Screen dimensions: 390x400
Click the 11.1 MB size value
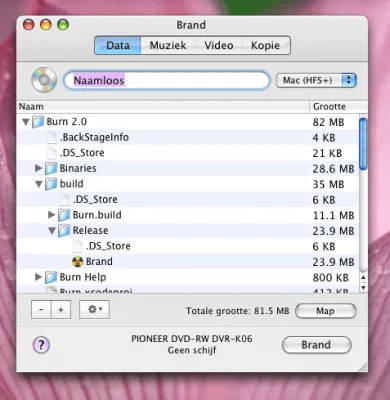coord(333,215)
